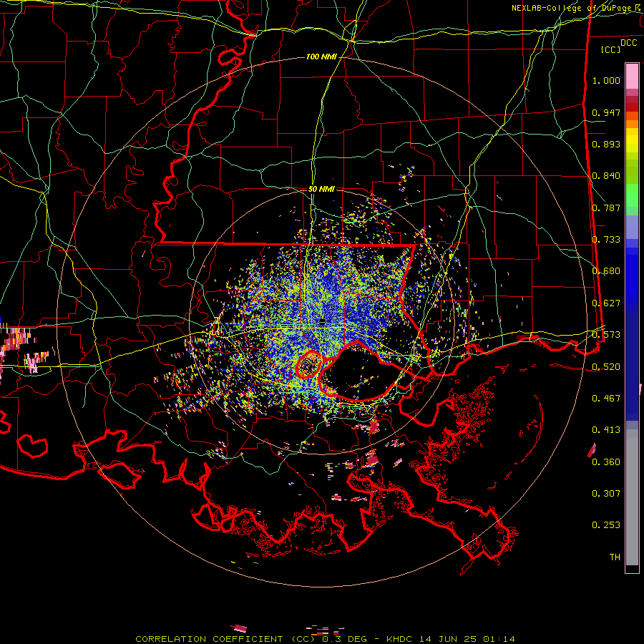644x644 pixels.
Task: Select the 0.467 legend value
Action: pos(606,399)
